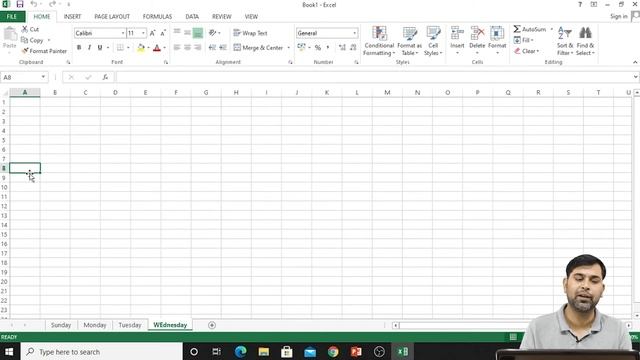Click the Cut scissors button
This screenshot has width=640, height=360.
[x=30, y=29]
